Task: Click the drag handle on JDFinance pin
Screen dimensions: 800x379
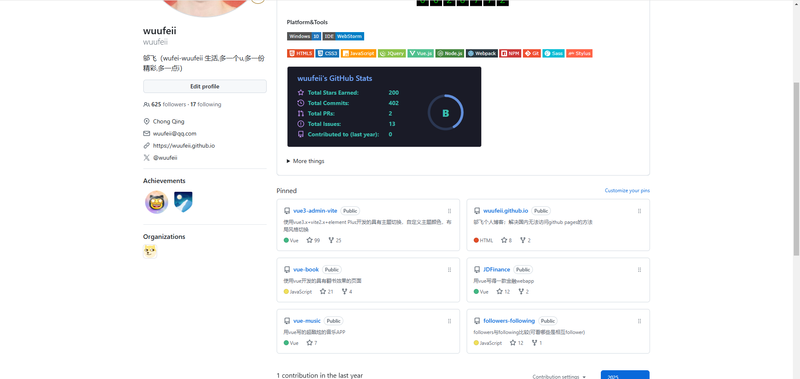Action: [639, 269]
